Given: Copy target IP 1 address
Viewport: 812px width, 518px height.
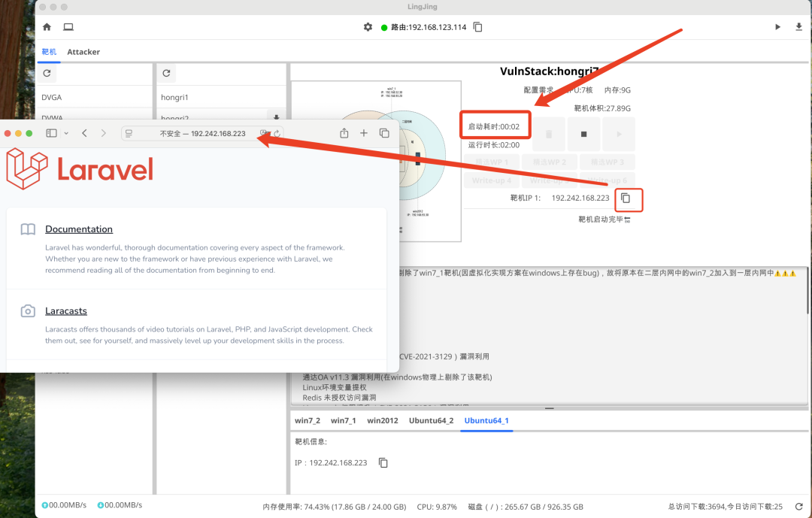Looking at the screenshot, I should tap(626, 198).
